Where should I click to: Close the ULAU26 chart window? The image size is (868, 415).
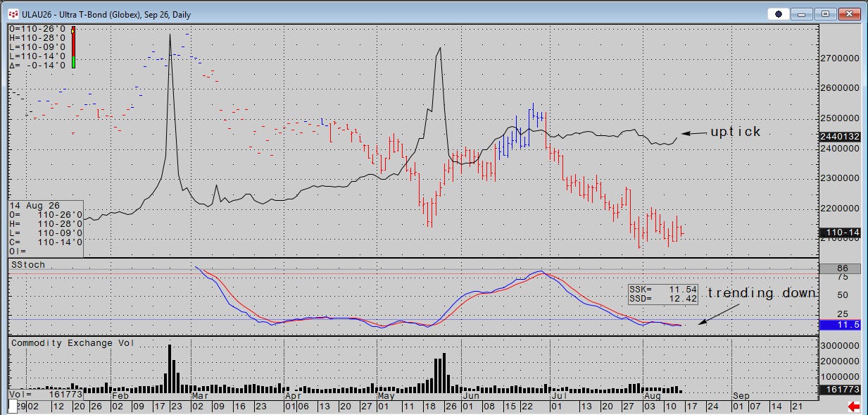[x=850, y=13]
